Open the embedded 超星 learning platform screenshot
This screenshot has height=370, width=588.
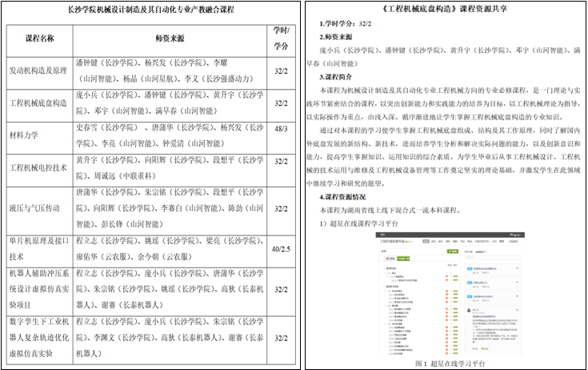(450, 294)
